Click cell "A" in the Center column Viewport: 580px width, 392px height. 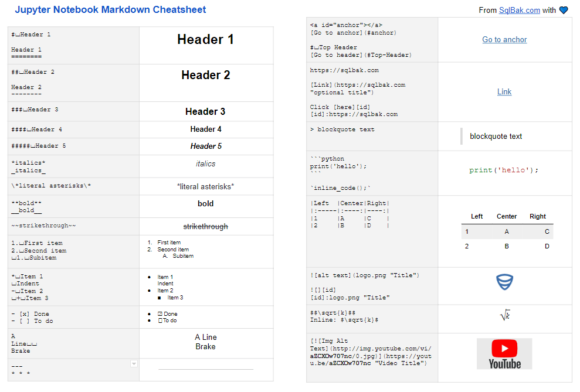pos(506,231)
